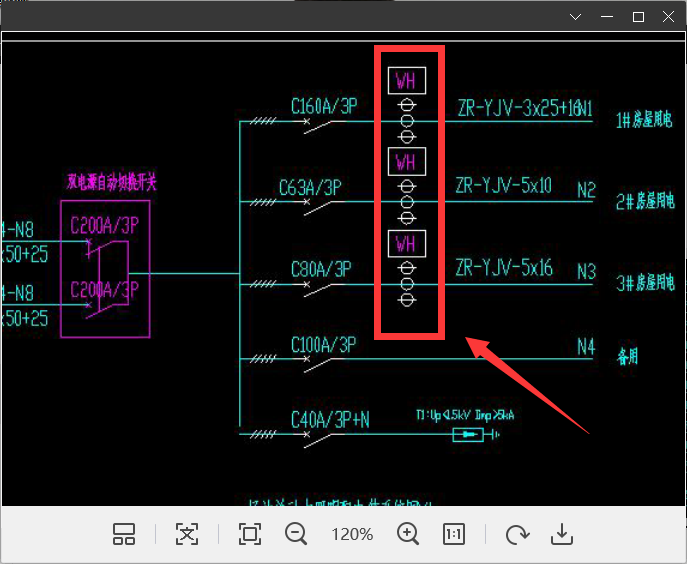Image resolution: width=687 pixels, height=564 pixels.
Task: Click the C160A/3P breaker label
Action: (x=324, y=106)
